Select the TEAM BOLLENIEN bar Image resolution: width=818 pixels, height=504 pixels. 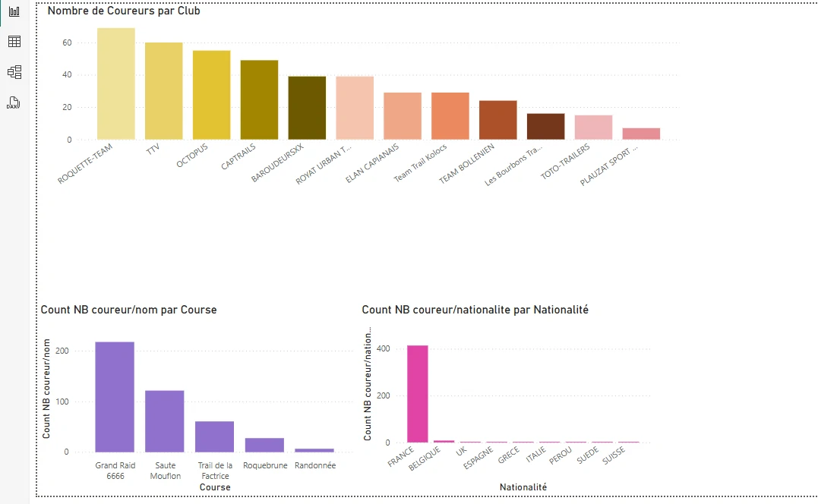pyautogui.click(x=498, y=120)
